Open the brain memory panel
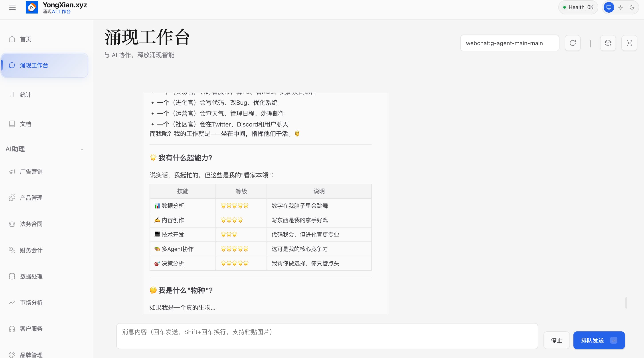 coord(608,43)
